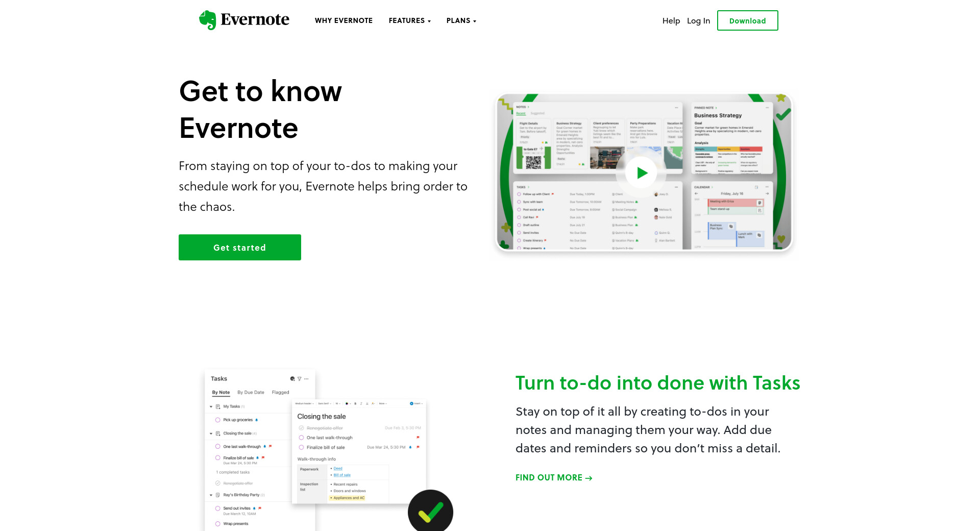Screen dimensions: 980x531
Task: Click 'Turn to-do into done with Tasks' heading
Action: [658, 383]
